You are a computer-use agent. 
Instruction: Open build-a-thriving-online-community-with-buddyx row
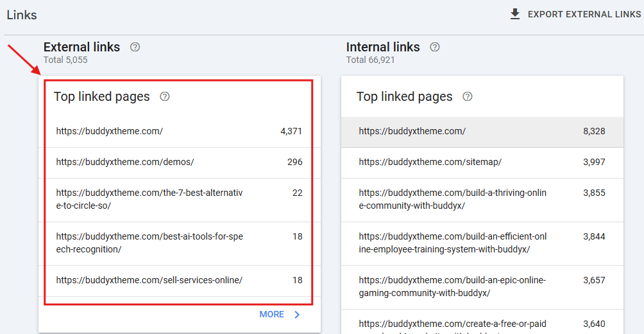tap(482, 200)
